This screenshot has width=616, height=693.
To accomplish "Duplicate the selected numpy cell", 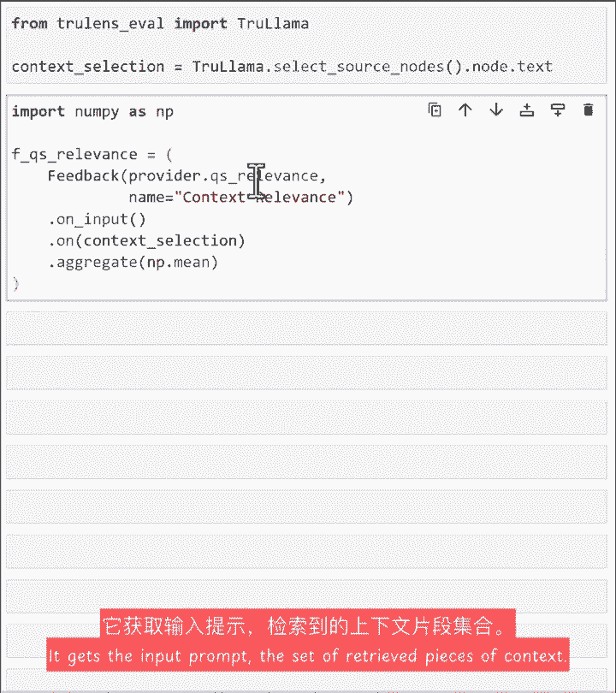I will 435,110.
